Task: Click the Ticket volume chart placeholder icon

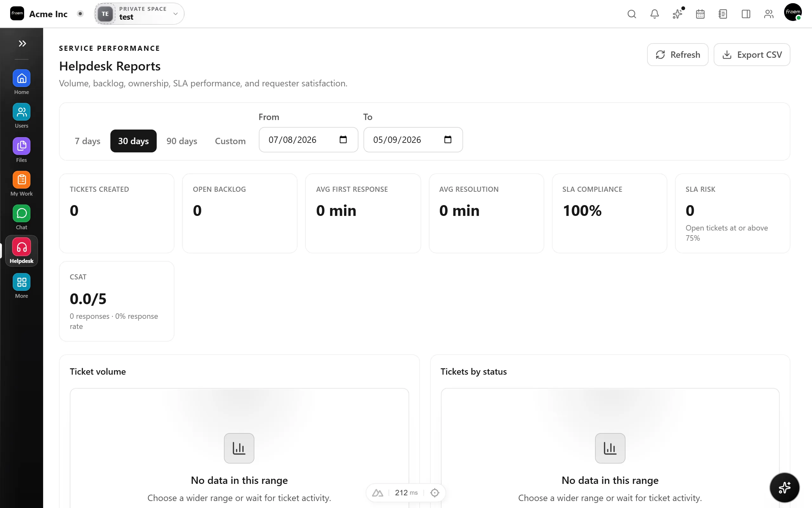Action: click(x=239, y=448)
